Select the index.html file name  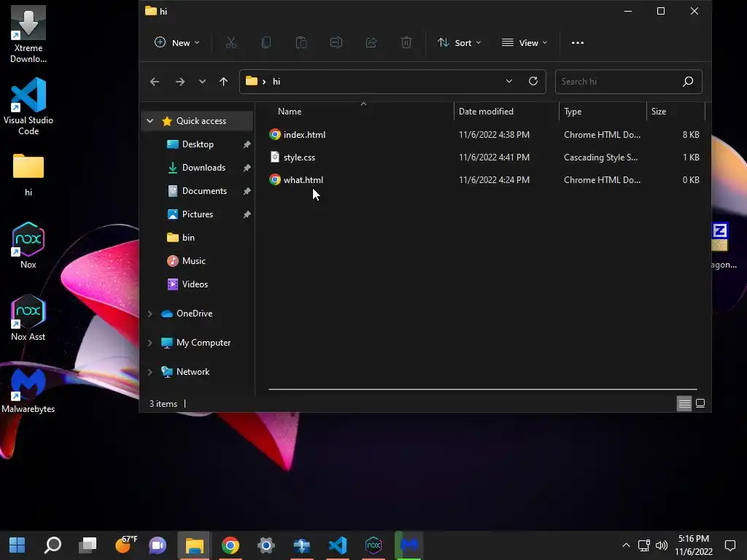[x=304, y=135]
